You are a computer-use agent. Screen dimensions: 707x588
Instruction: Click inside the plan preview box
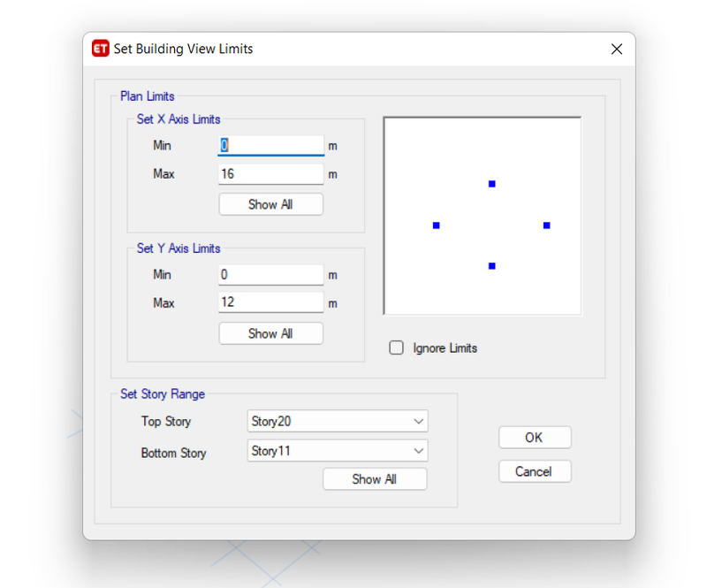click(483, 216)
